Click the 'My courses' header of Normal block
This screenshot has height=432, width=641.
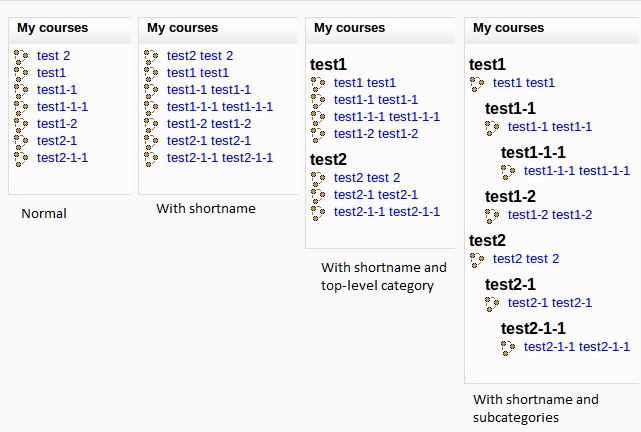point(52,27)
